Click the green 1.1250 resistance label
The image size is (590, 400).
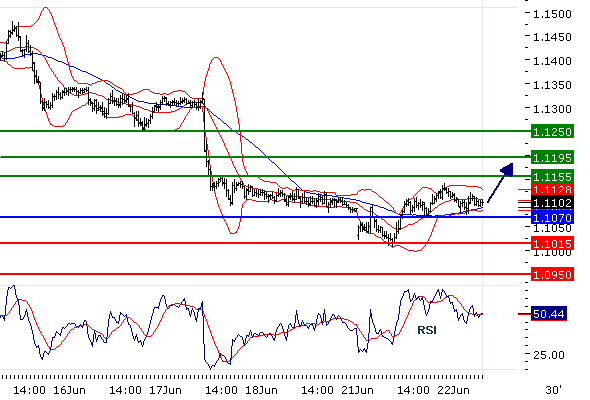click(552, 131)
